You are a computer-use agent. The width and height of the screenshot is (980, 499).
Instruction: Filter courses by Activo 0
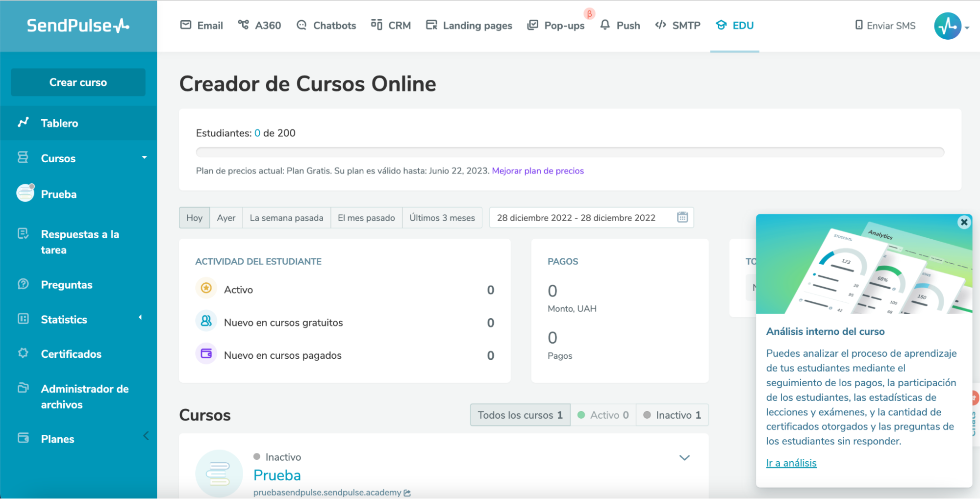[x=603, y=415]
